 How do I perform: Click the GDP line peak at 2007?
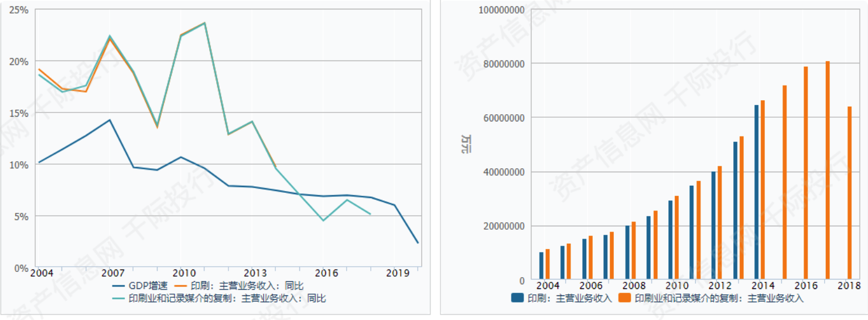click(x=109, y=120)
